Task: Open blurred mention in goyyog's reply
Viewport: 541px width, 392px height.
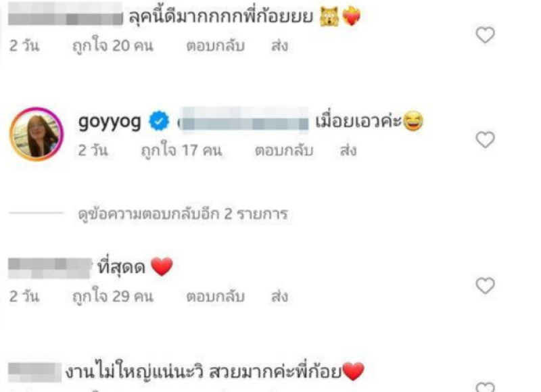Action: click(243, 119)
